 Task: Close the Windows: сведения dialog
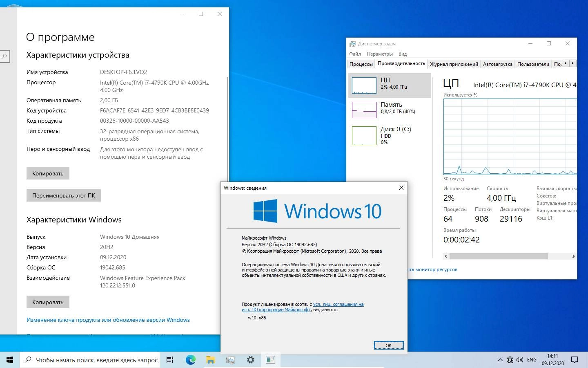(401, 188)
